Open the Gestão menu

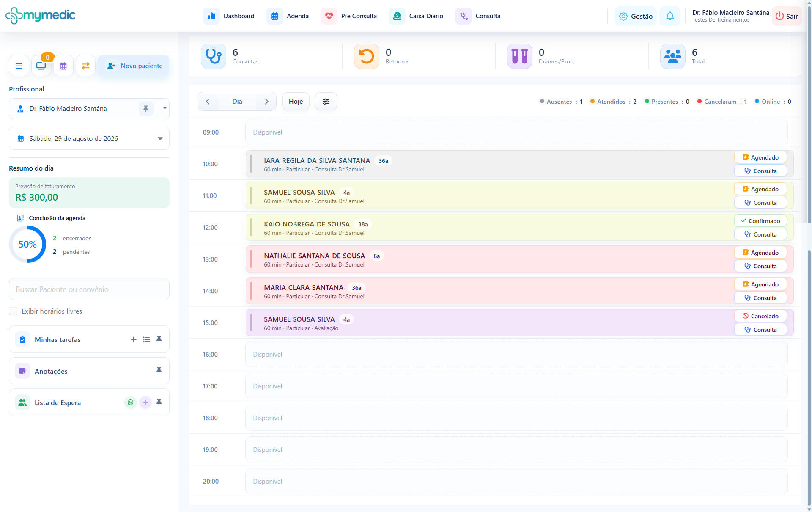(636, 16)
